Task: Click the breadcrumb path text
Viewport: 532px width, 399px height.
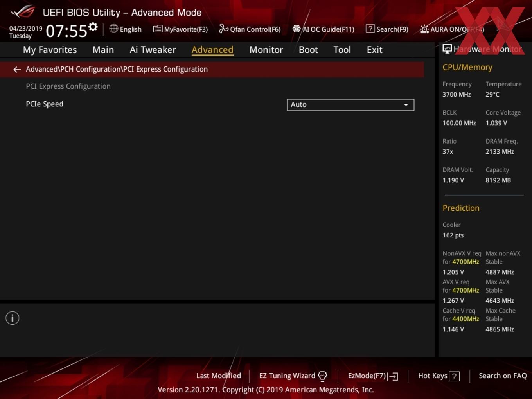Action: [x=117, y=69]
